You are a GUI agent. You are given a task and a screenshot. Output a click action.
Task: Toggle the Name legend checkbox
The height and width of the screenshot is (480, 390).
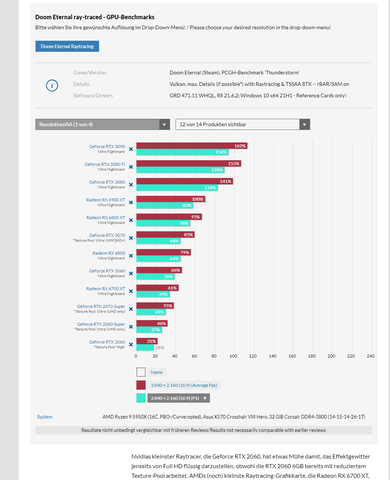coord(141,372)
